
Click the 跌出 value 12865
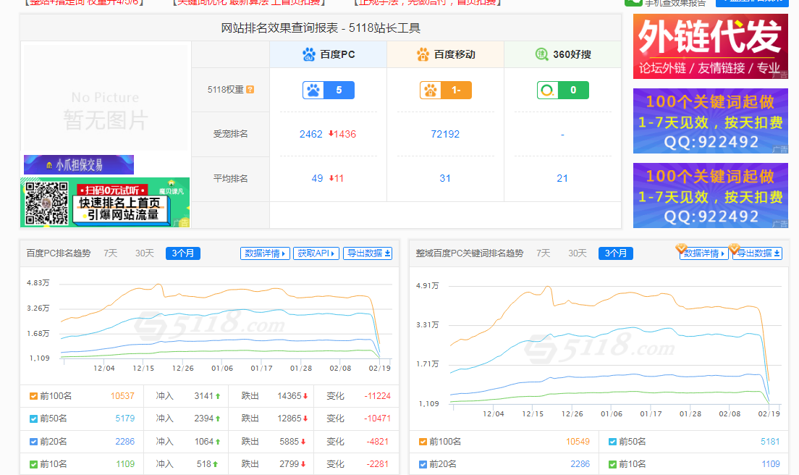[289, 418]
